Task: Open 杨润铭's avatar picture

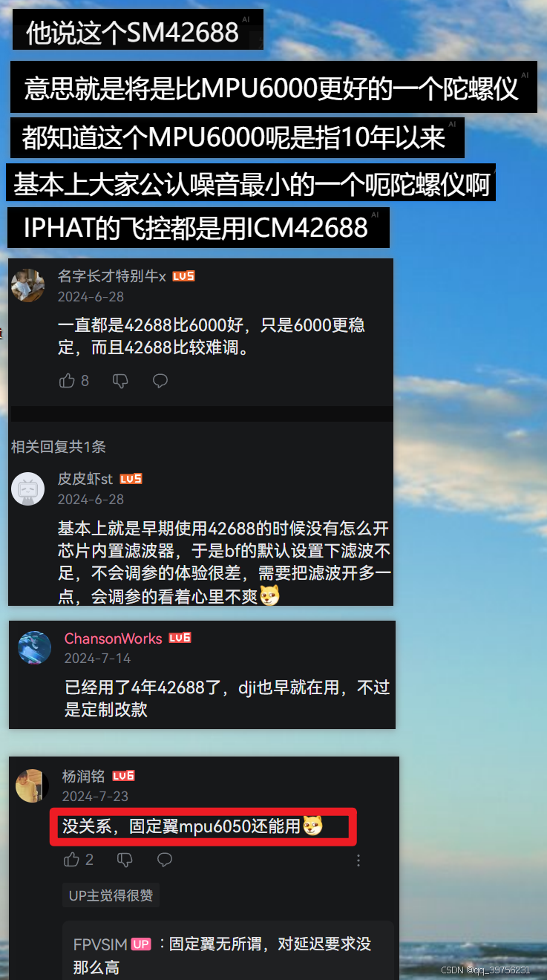Action: [x=32, y=785]
